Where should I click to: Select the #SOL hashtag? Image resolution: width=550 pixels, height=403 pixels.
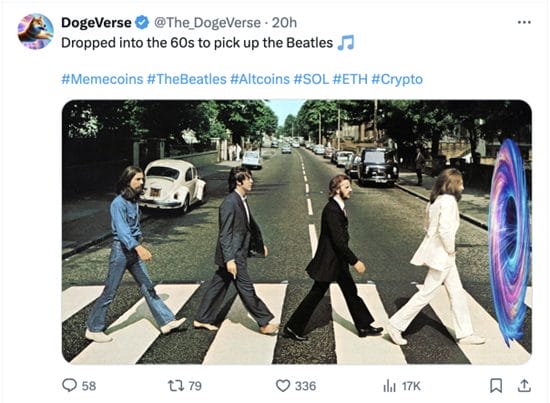coord(311,79)
